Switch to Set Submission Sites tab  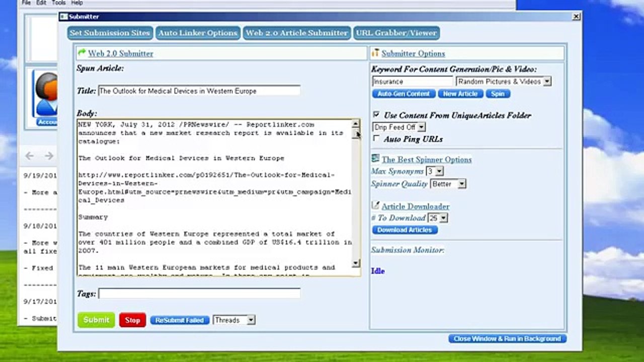(x=110, y=33)
